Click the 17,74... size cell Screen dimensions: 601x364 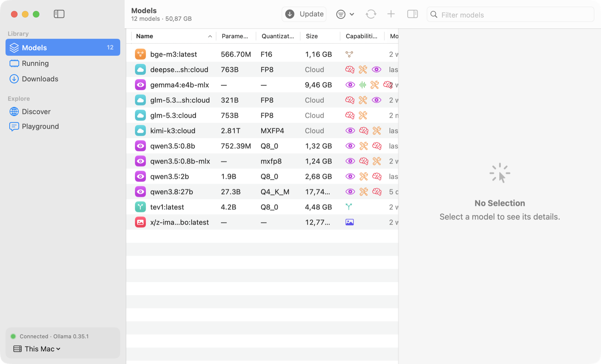[318, 192]
